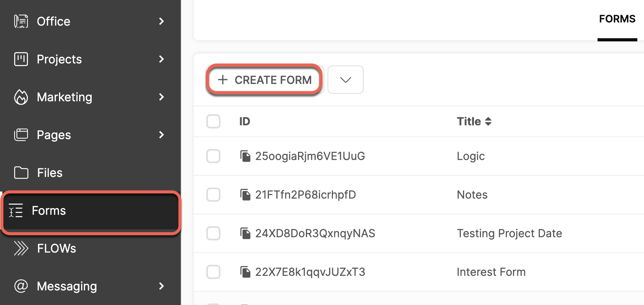Screen dimensions: 644x305
Task: Toggle the select-all checkbox in table header
Action: coord(213,121)
